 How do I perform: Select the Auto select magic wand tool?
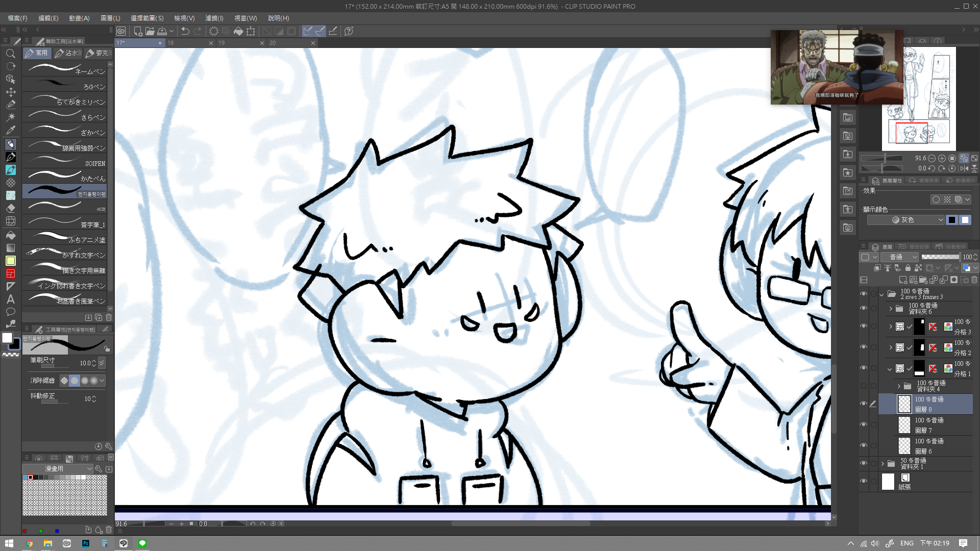tap(10, 117)
